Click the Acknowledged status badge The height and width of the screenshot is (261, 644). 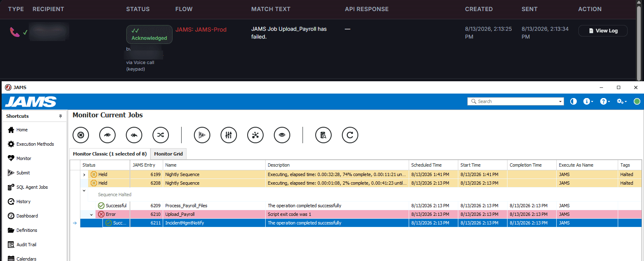[x=149, y=34]
